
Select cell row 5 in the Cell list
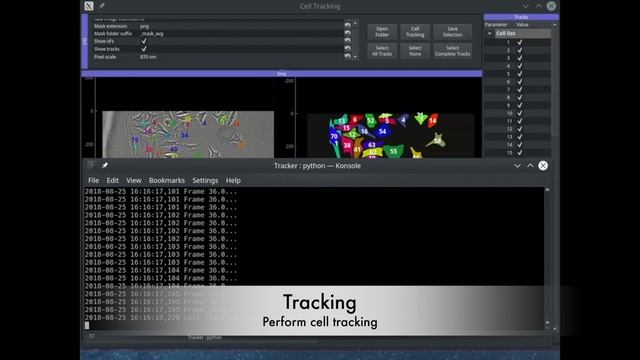click(518, 74)
